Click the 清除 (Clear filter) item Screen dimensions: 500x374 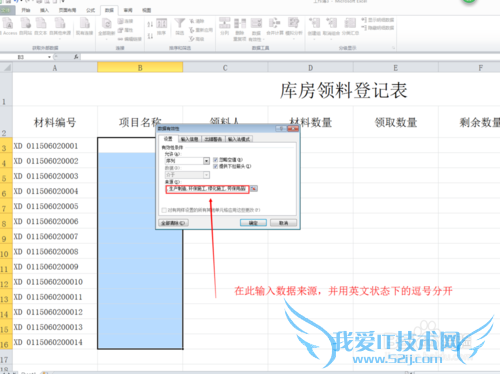pos(197,21)
